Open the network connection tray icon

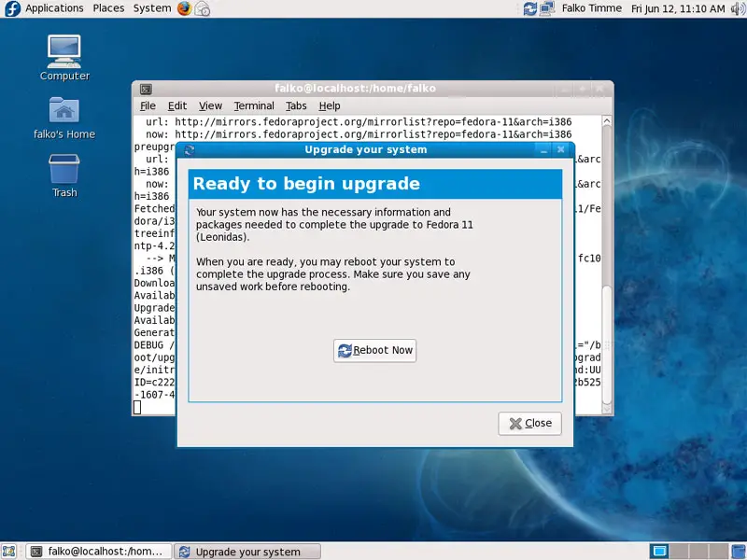547,8
